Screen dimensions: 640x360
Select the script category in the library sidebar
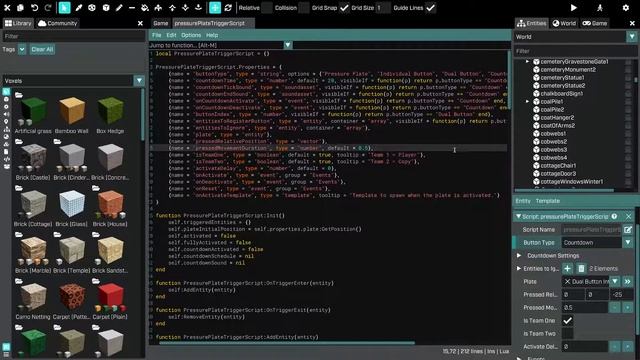click(6, 159)
